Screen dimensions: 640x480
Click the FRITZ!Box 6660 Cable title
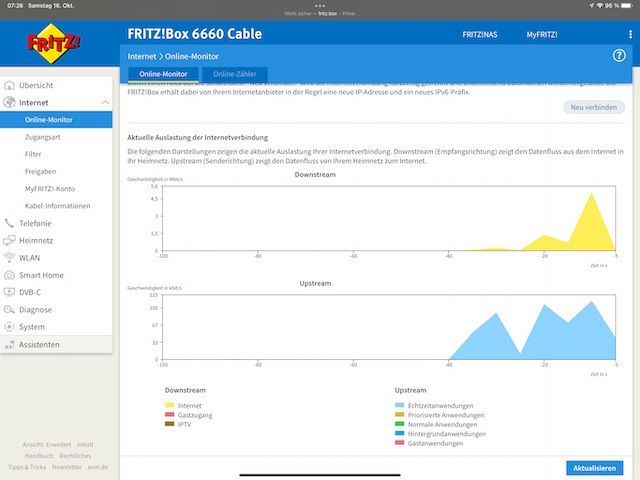click(x=195, y=34)
